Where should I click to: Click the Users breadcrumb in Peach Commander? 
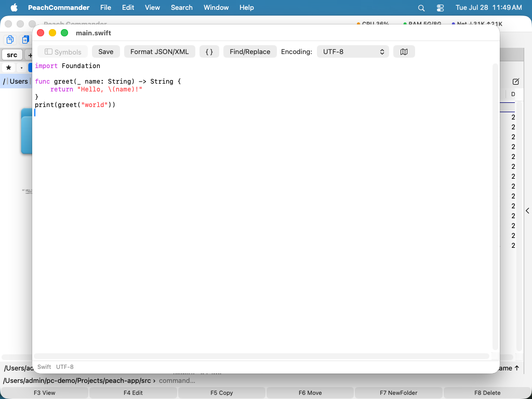pyautogui.click(x=19, y=81)
